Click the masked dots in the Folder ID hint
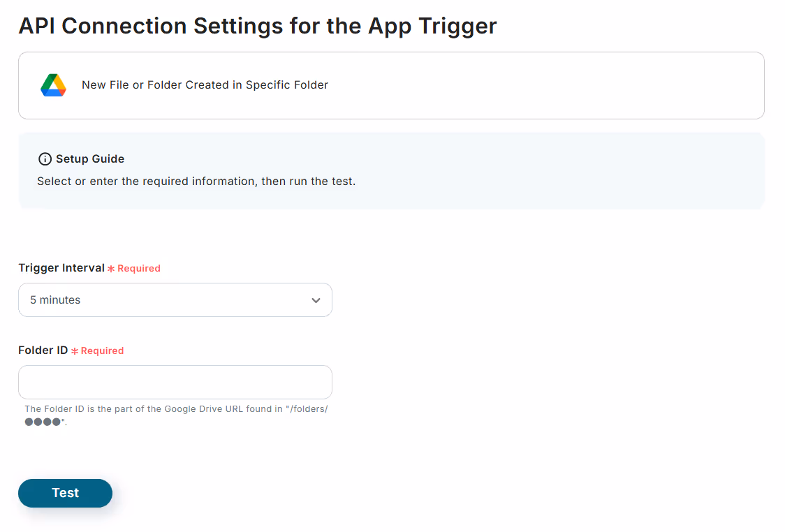The width and height of the screenshot is (785, 532). (43, 422)
